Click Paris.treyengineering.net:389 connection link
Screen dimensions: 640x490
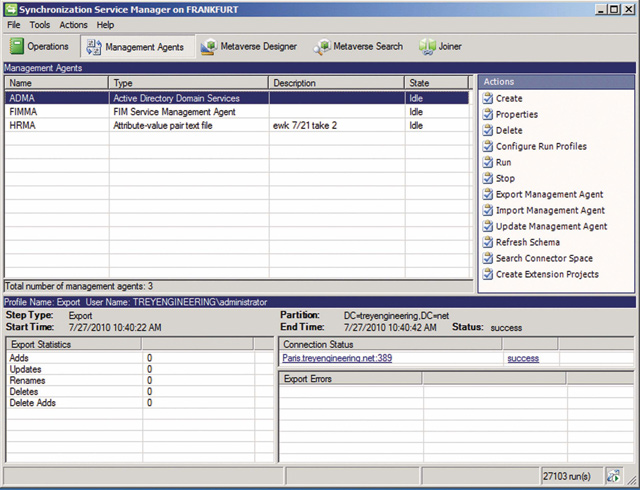click(334, 358)
